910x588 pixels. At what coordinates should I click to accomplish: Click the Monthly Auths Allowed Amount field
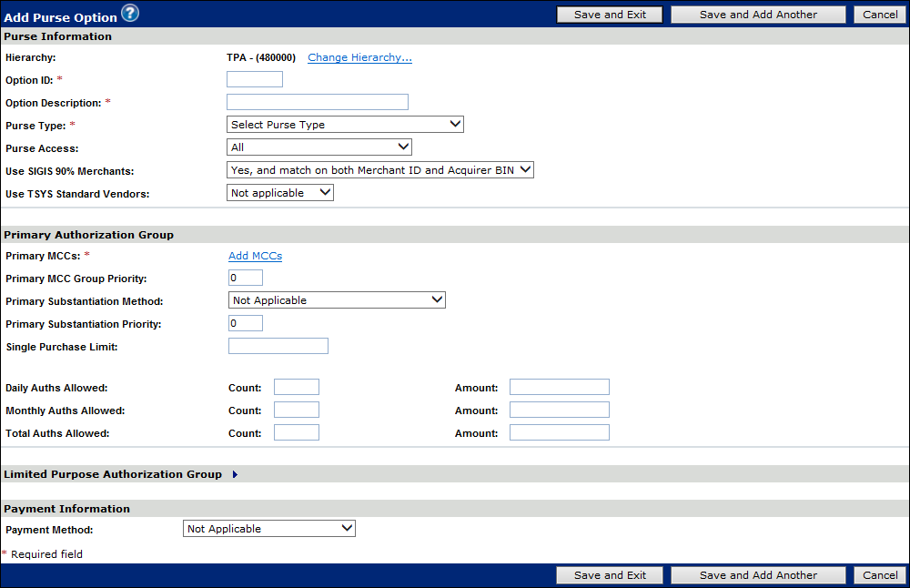point(559,411)
